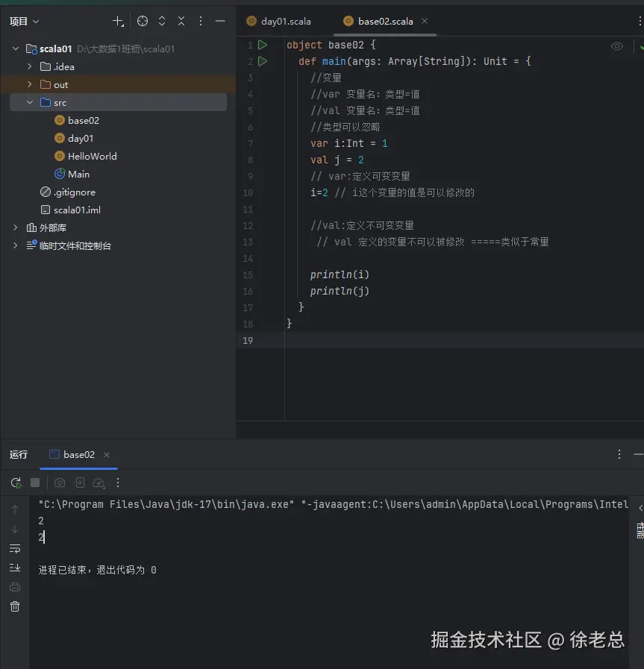
Task: Open Main class in project tree
Action: (x=72, y=174)
